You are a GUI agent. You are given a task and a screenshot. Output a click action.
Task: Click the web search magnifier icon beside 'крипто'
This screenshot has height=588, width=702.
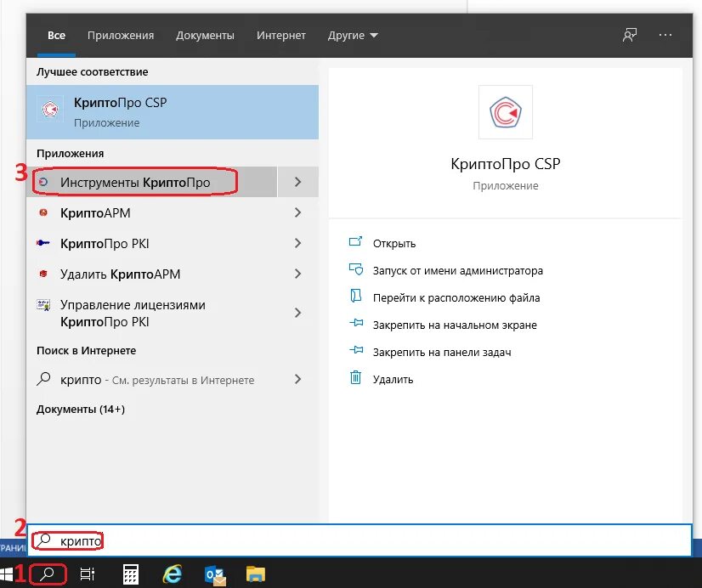[x=43, y=379]
